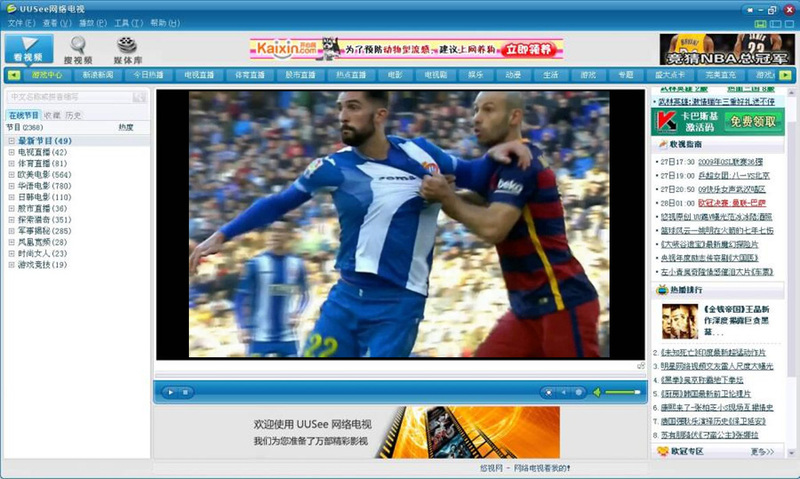
Task: Open the 今日热播 channel button
Action: click(x=148, y=75)
